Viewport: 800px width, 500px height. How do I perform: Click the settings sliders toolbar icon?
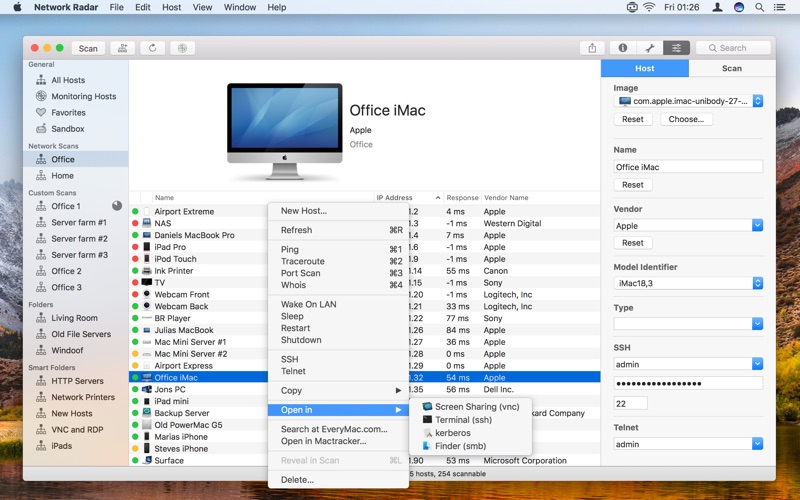(676, 48)
